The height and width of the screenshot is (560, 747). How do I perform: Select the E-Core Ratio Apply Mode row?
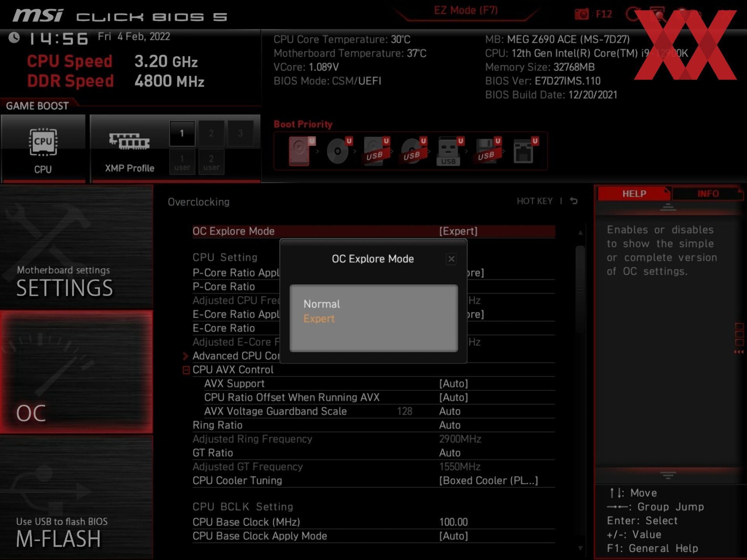pyautogui.click(x=373, y=315)
